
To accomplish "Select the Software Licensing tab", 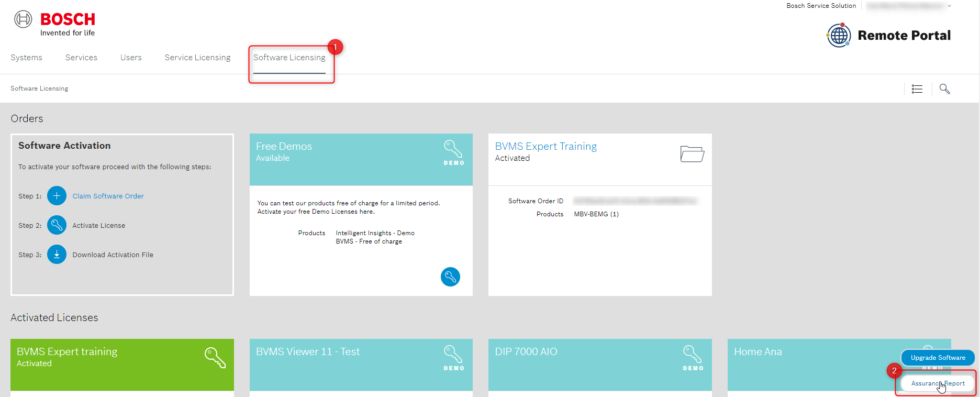I will click(x=289, y=58).
